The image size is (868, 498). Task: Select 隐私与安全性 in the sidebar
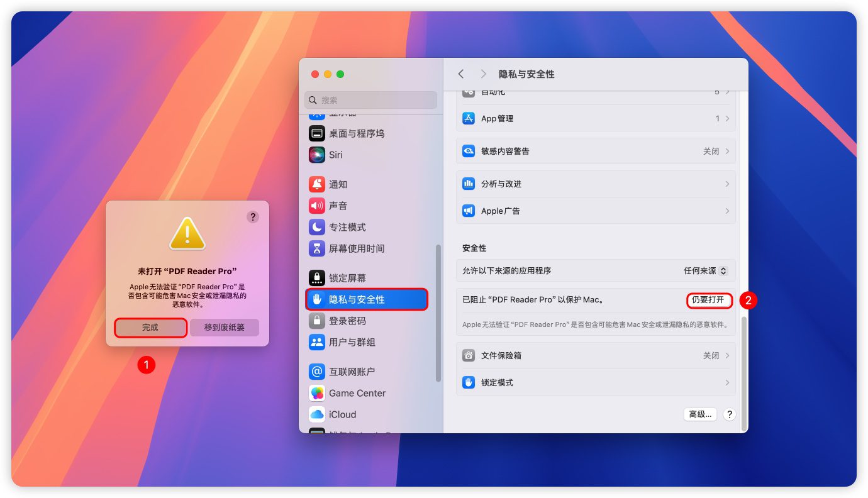click(367, 299)
